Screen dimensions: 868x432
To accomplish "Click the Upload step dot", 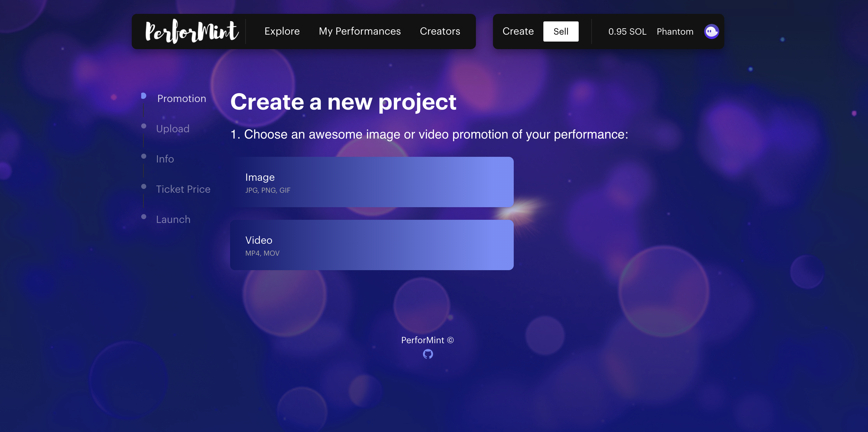I will tap(143, 126).
